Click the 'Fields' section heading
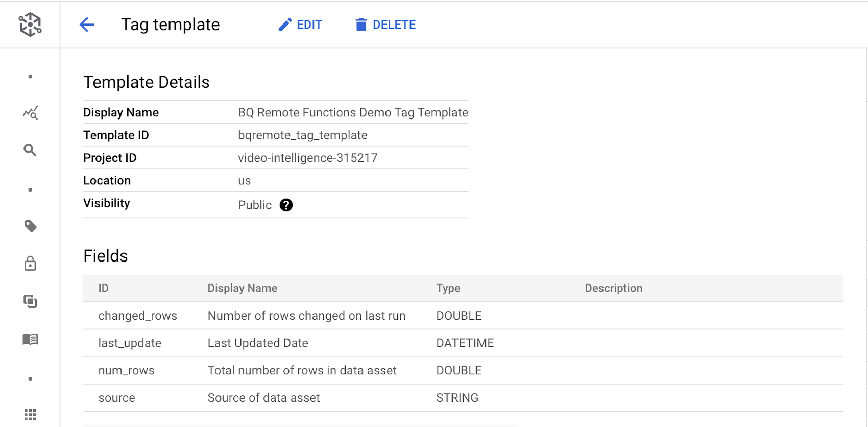868x427 pixels. pyautogui.click(x=105, y=256)
